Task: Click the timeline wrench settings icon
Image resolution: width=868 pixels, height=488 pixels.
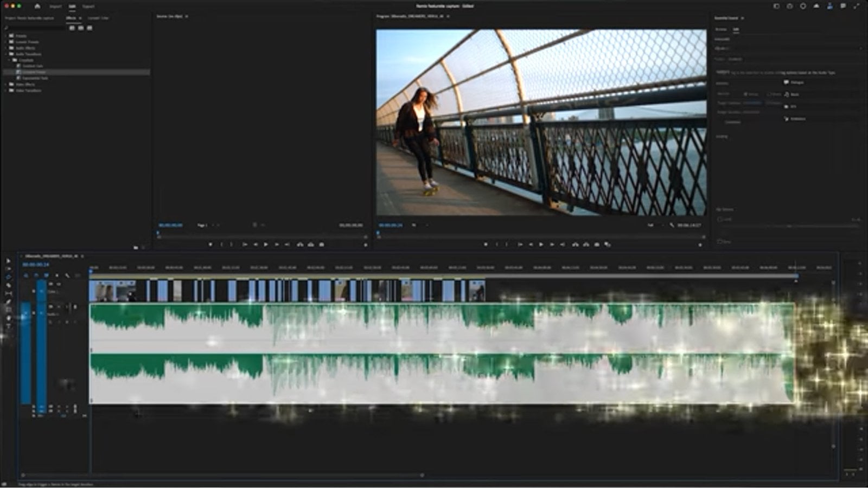Action: coord(67,275)
